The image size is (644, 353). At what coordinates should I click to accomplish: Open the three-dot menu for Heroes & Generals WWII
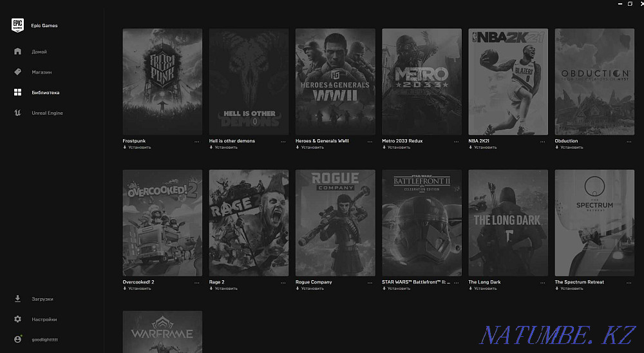370,142
